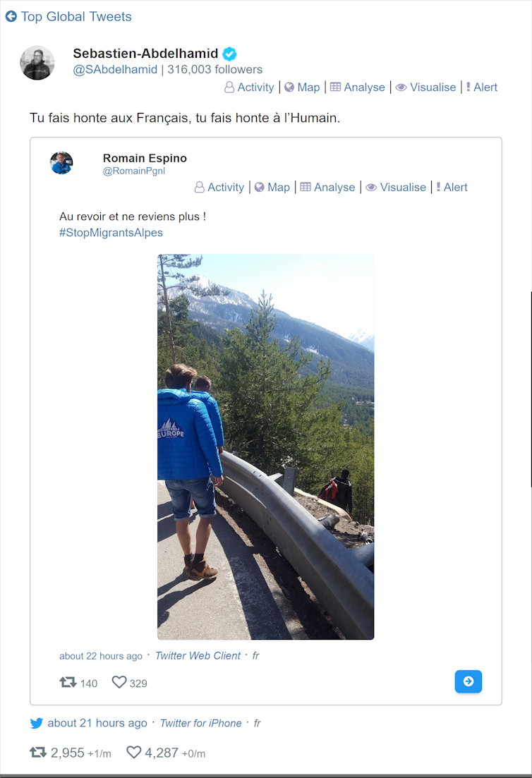Open the #StopMigrantsAlpes hashtag
This screenshot has width=532, height=778.
(x=111, y=233)
